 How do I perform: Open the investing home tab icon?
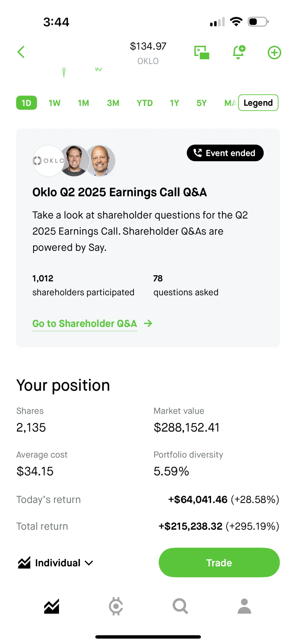point(52,606)
